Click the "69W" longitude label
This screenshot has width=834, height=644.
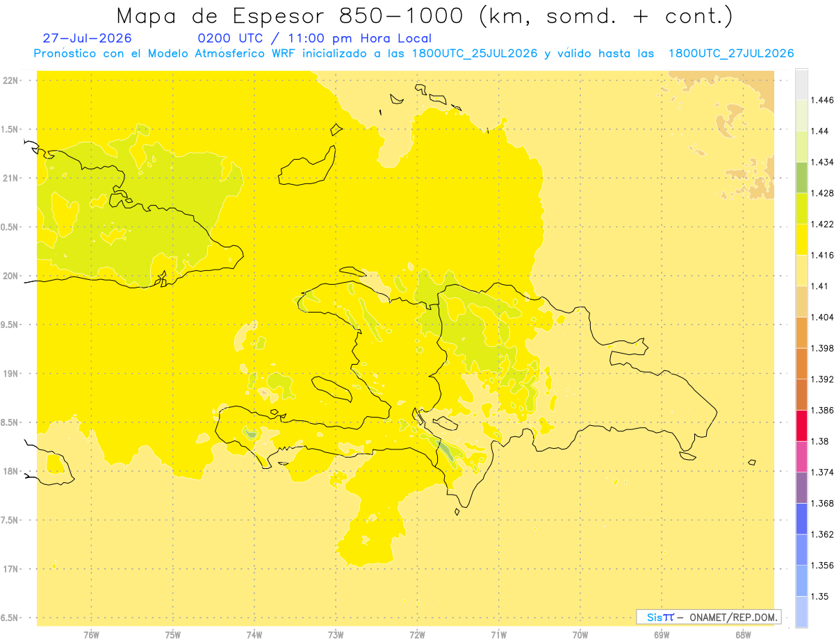(x=662, y=635)
